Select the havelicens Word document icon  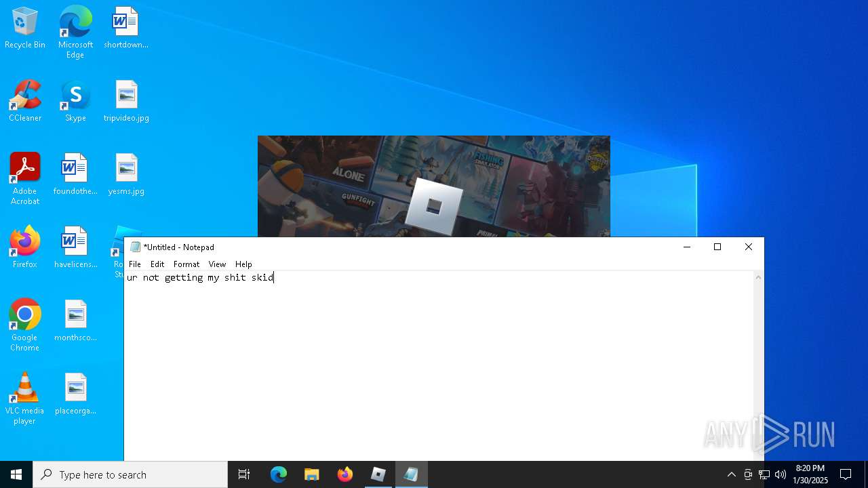coord(75,248)
